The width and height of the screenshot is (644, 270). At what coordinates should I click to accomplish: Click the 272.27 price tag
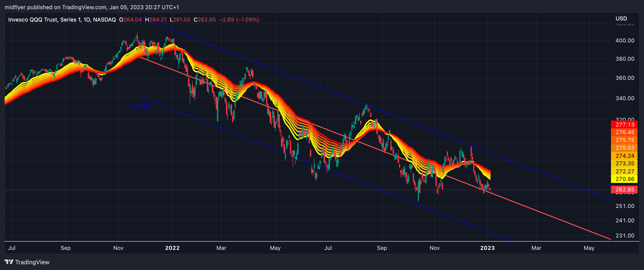click(x=624, y=171)
